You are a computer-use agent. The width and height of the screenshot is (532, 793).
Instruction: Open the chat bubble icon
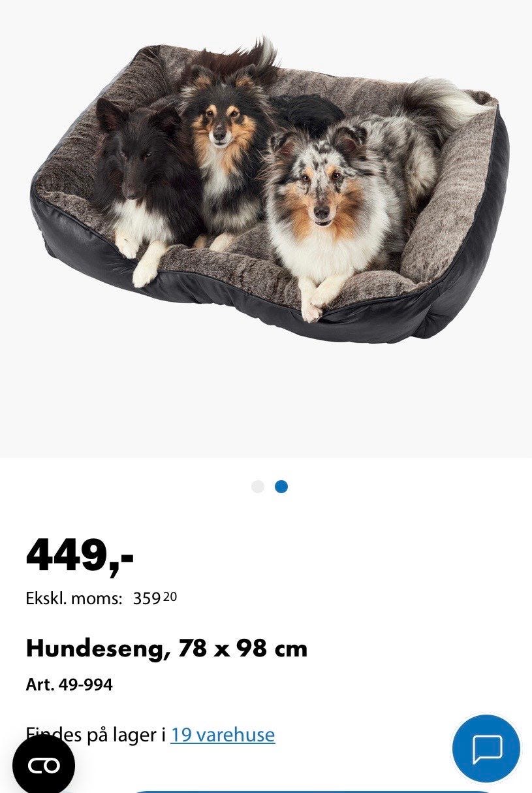pyautogui.click(x=486, y=749)
